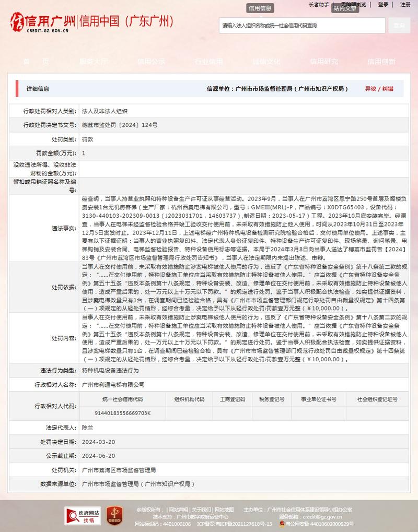418x532 pixels.
Task: Click the 特种机电设备违法行为 value
Action: pyautogui.click(x=110, y=371)
